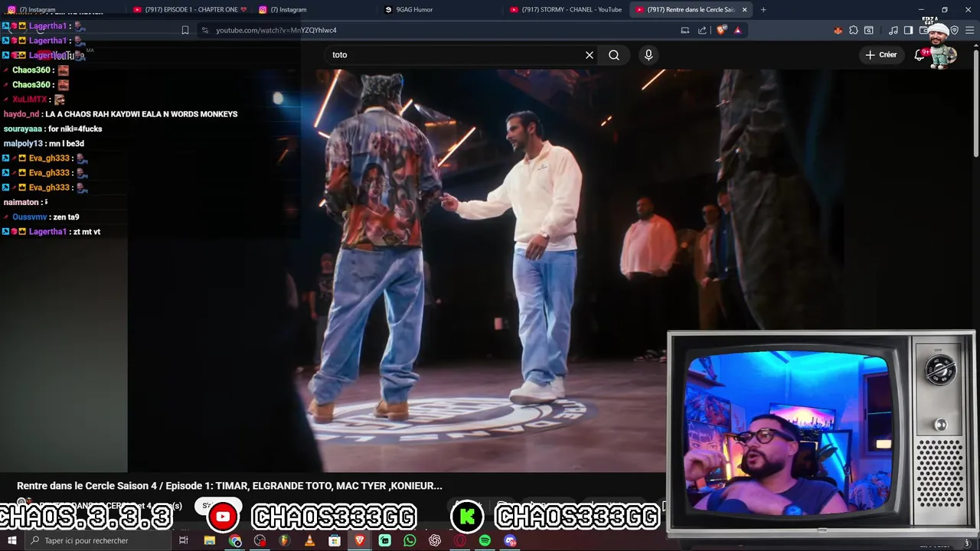Click chat message from haydo_nd
The image size is (980, 551).
coord(120,114)
